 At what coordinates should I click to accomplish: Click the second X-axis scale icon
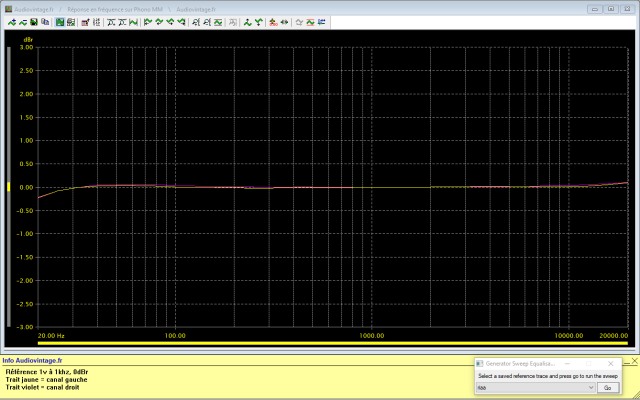(122, 22)
